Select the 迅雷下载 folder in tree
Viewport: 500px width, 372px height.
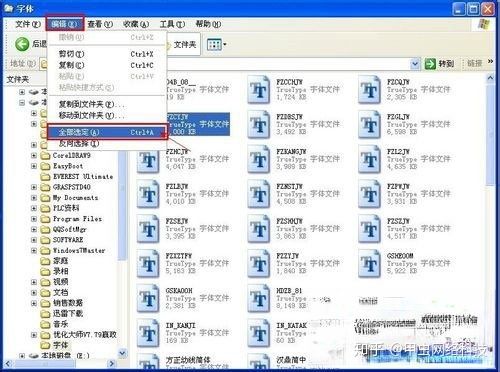coord(68,313)
